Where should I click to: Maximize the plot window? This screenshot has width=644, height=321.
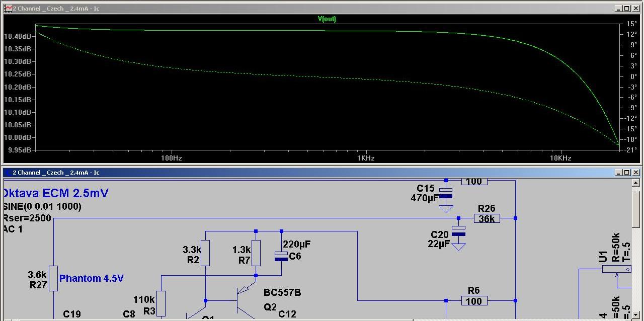[626, 9]
